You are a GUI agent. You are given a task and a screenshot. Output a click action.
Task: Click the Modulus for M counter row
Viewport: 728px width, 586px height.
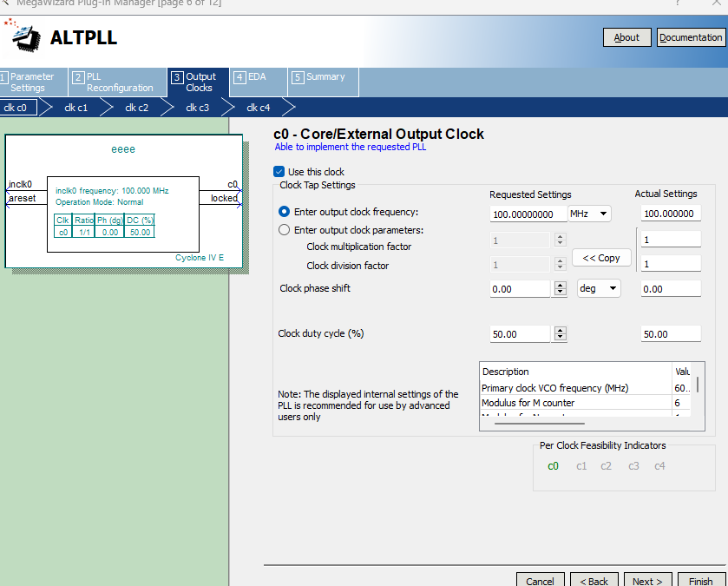(x=586, y=403)
